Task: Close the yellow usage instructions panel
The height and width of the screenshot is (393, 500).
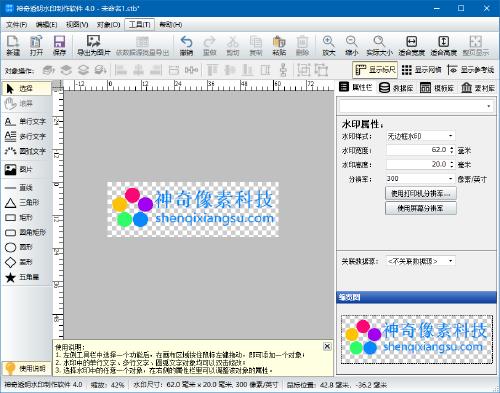Action: click(327, 346)
